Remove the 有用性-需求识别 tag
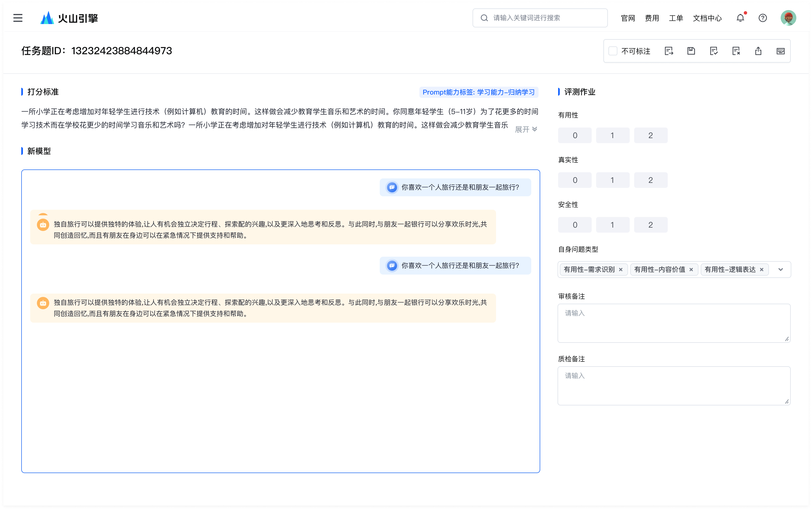 pos(621,270)
